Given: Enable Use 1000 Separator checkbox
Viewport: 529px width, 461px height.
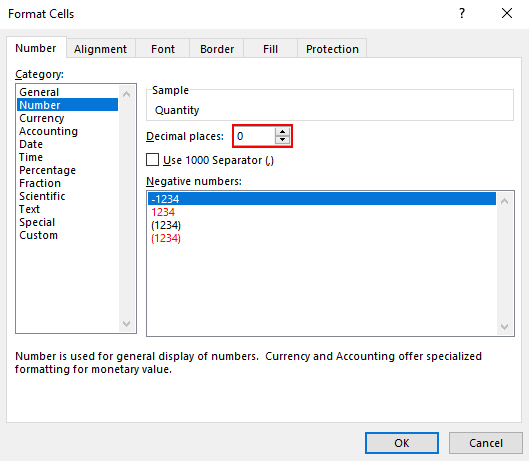Looking at the screenshot, I should 152,160.
